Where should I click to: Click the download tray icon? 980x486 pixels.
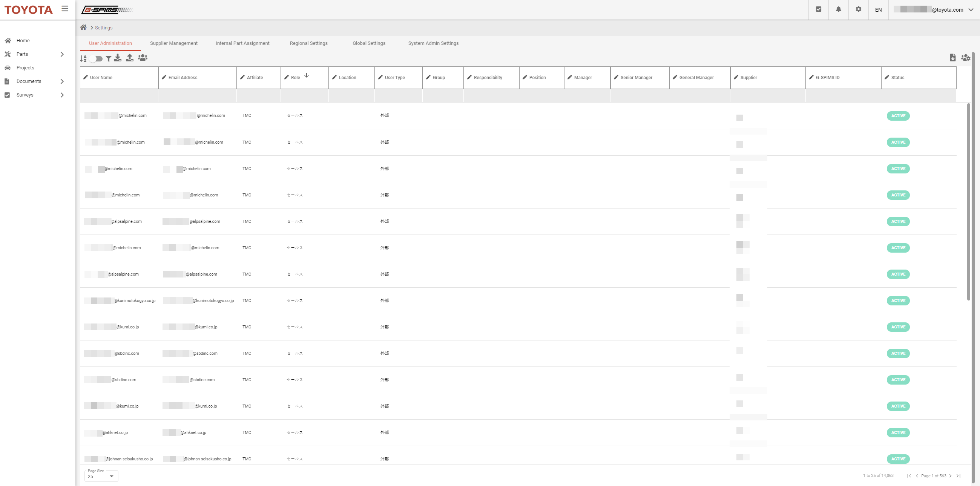coord(118,58)
